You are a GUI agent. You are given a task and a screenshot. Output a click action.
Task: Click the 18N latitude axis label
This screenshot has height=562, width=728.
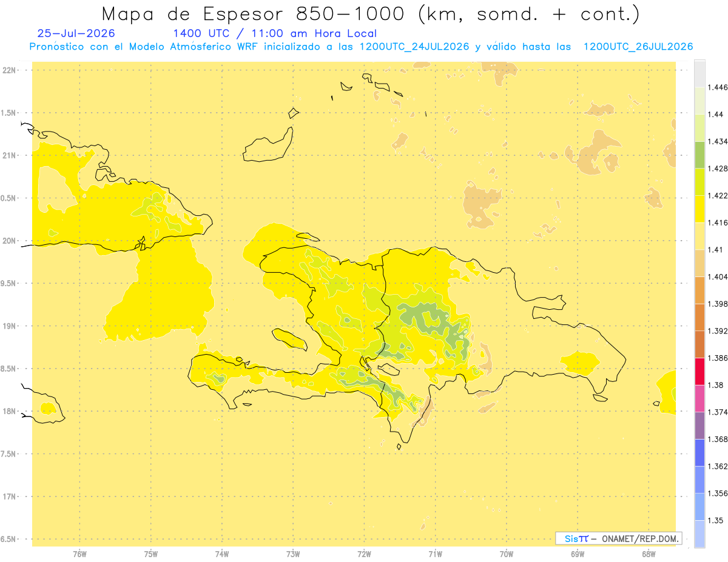point(10,411)
